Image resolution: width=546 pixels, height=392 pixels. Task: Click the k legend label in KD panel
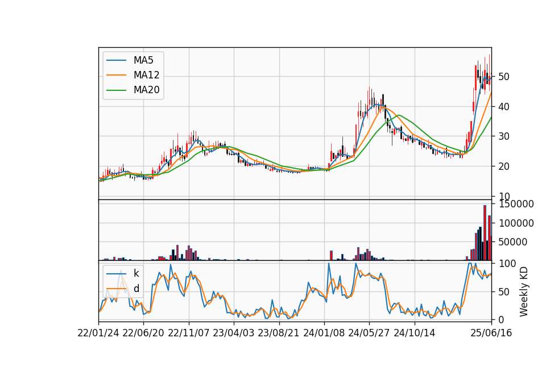[136, 273]
